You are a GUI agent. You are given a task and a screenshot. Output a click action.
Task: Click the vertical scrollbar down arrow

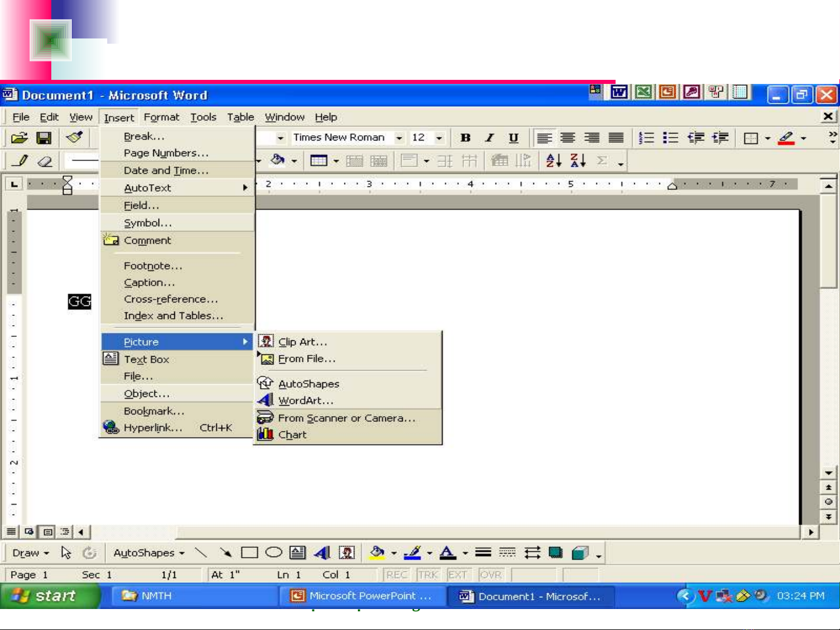point(828,473)
